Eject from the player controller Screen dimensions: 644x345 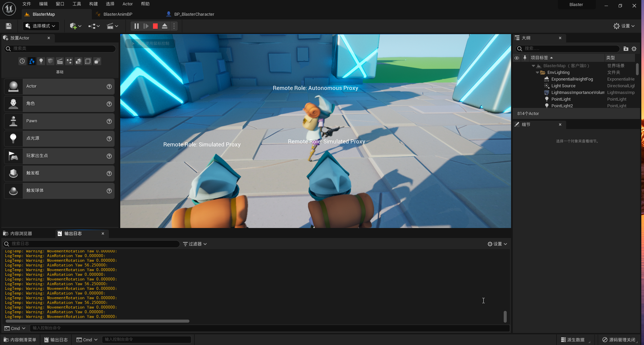click(x=165, y=26)
